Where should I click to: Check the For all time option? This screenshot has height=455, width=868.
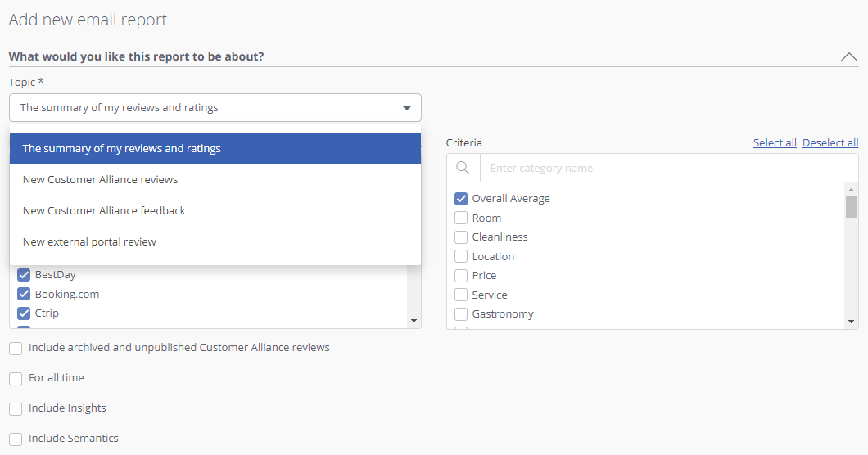tap(16, 378)
